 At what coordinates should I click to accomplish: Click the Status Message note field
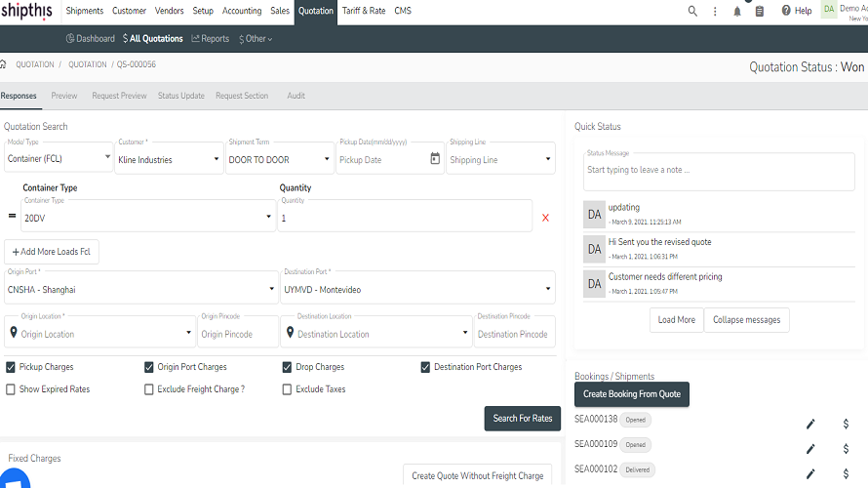point(719,171)
